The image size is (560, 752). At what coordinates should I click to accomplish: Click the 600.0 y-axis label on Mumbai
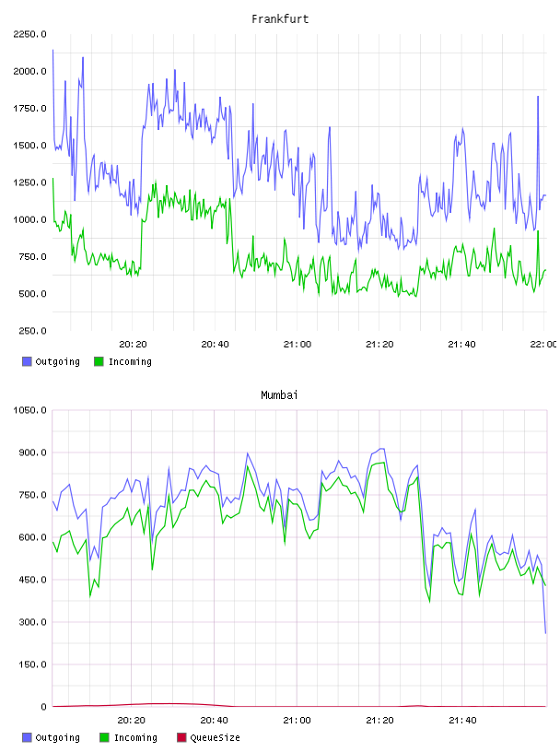[32, 537]
